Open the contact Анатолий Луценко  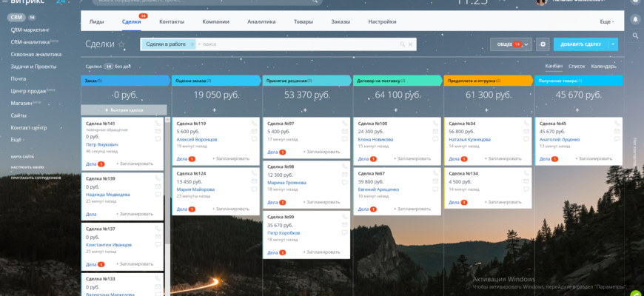coord(560,140)
